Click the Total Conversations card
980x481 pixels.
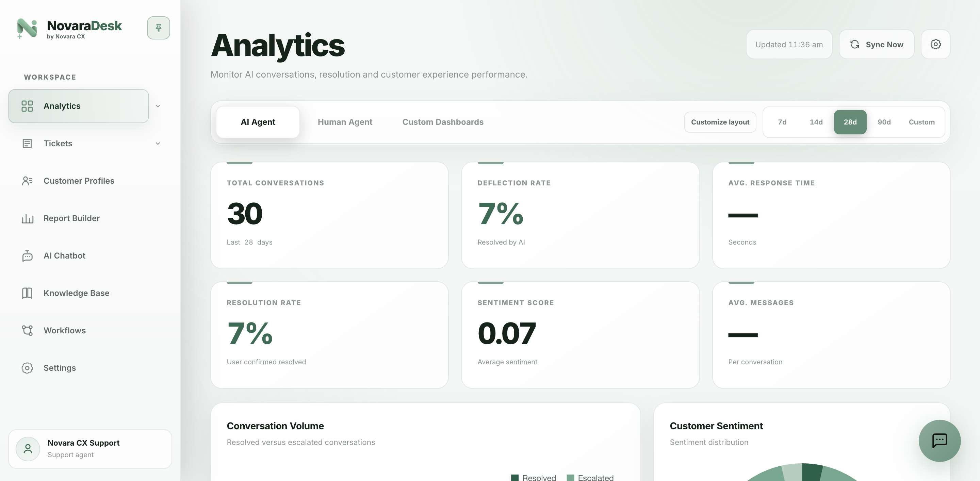click(329, 215)
